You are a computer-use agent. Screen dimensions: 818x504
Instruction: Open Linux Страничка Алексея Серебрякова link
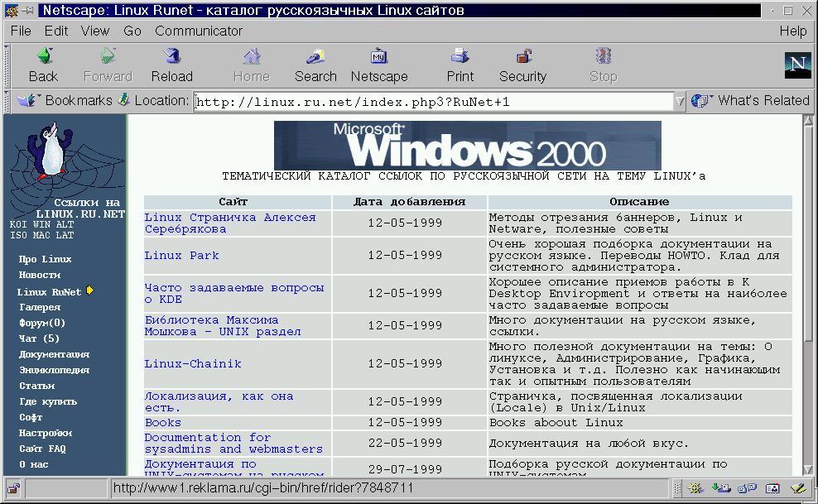229,223
